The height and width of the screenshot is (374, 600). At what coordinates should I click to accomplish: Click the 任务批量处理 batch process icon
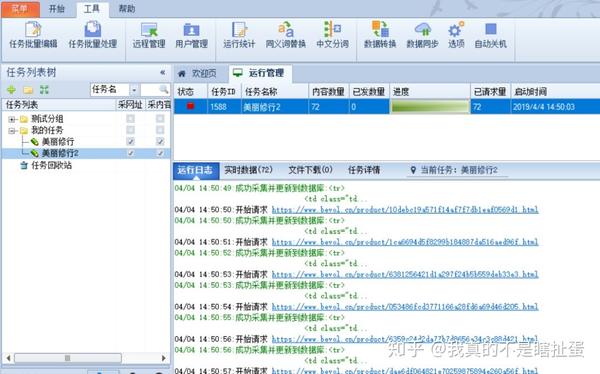[x=93, y=35]
